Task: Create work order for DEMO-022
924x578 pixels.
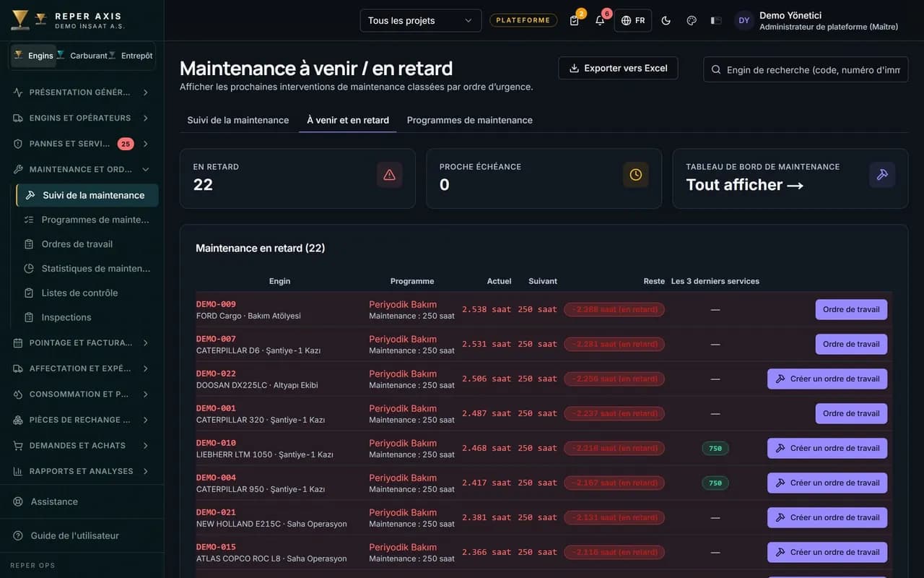Action: click(827, 379)
